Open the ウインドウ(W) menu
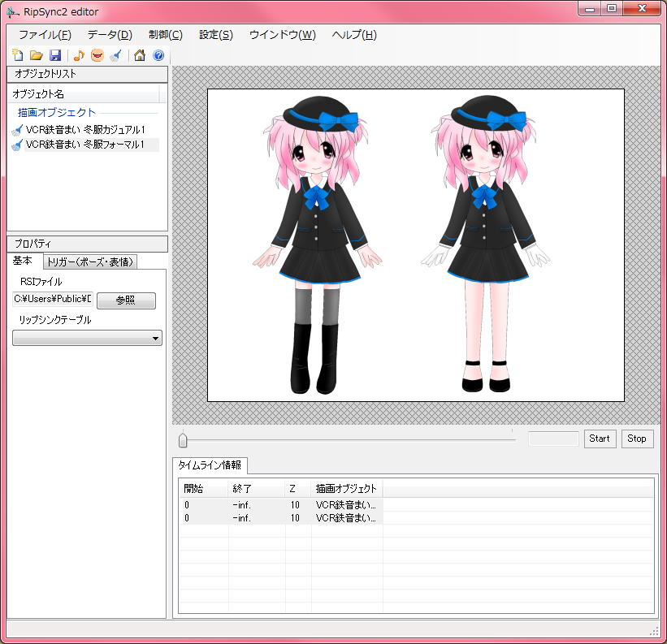Screen dimensions: 667x644 click(x=283, y=35)
